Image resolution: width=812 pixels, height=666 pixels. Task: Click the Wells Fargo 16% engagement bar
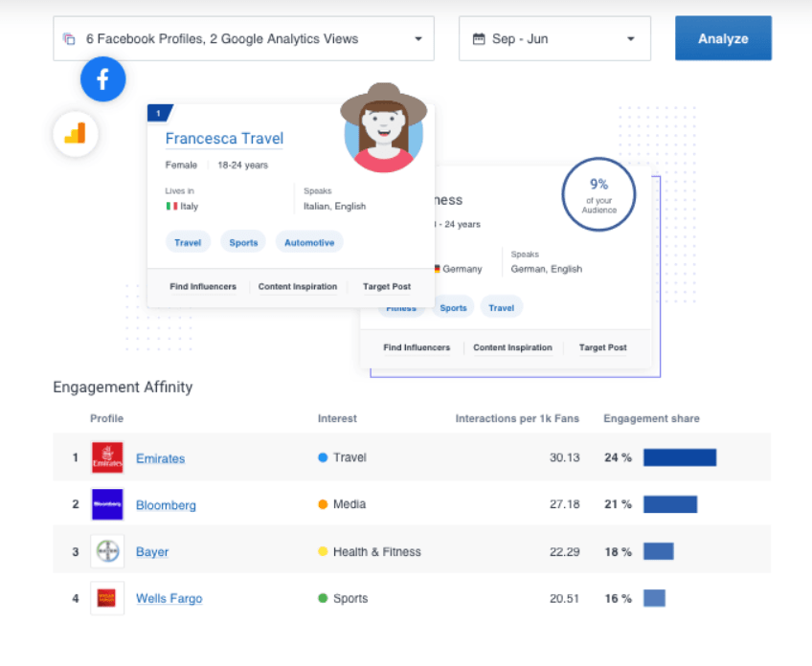point(655,598)
